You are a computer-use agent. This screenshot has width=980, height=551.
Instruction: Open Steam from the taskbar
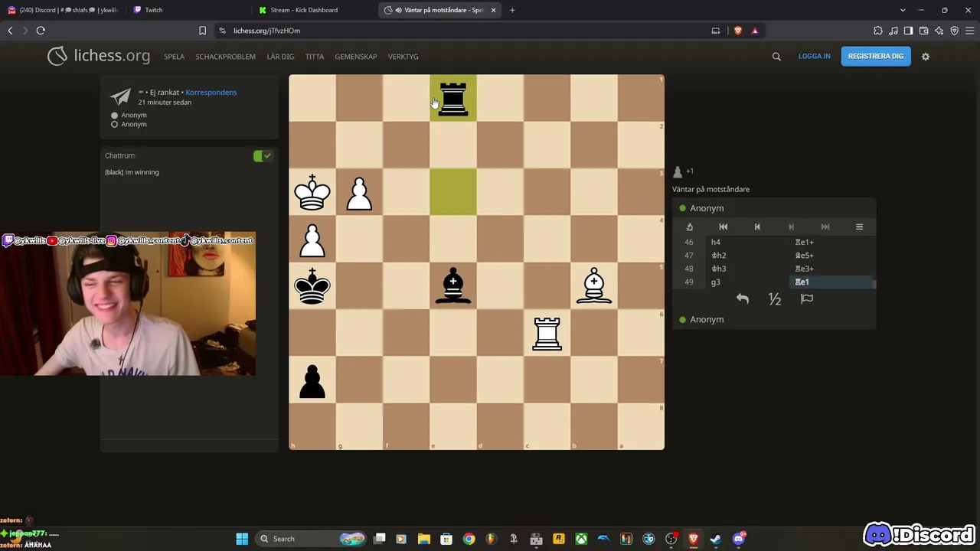click(716, 539)
